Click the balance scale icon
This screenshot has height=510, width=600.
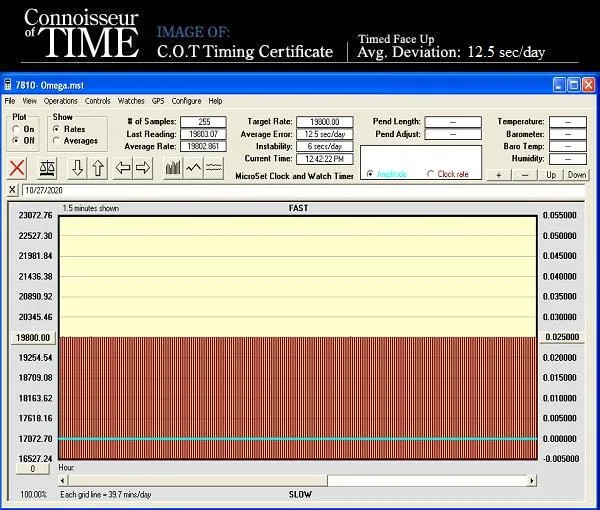(48, 168)
